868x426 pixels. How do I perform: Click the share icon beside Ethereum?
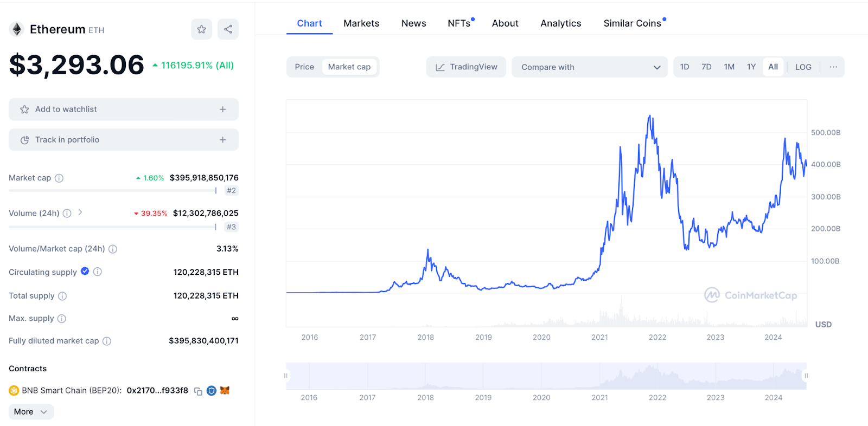click(228, 29)
